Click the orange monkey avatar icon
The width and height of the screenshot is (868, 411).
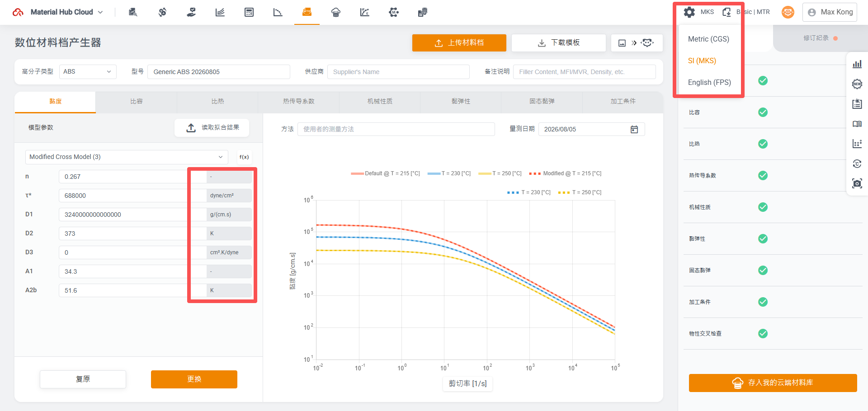coord(788,12)
